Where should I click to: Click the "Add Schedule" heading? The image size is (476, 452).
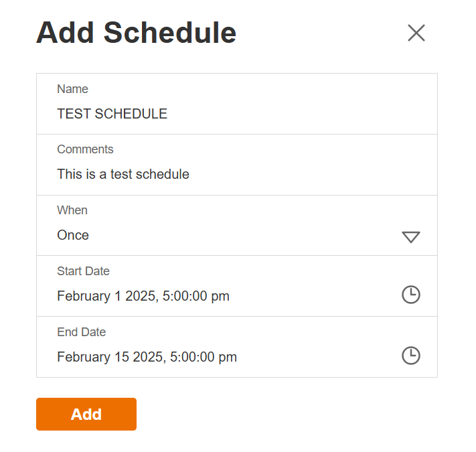point(136,32)
